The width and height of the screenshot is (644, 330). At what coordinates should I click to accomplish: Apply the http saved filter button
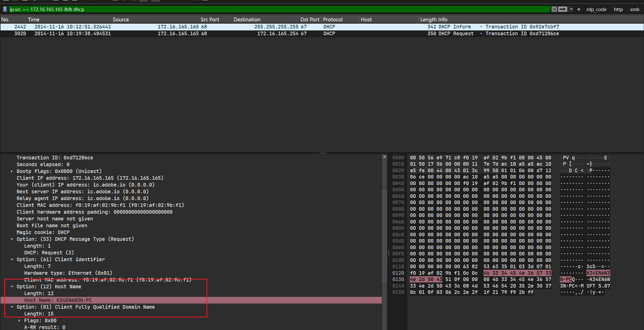tap(618, 9)
